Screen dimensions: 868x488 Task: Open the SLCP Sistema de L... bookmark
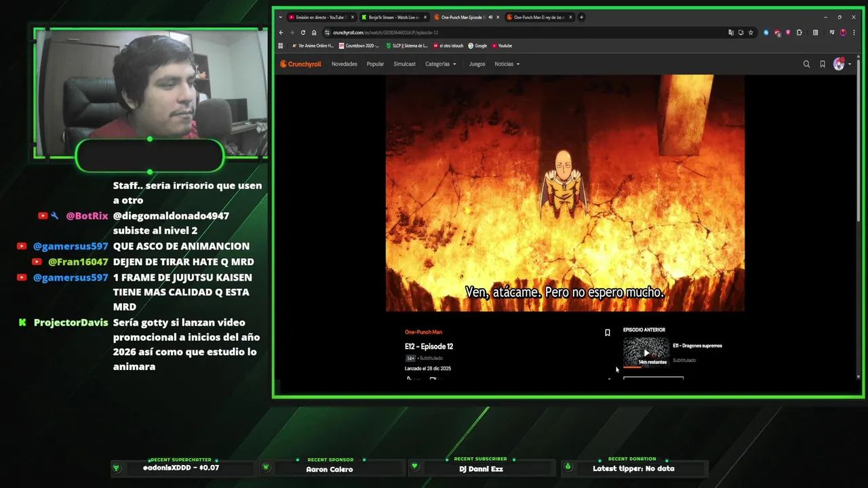407,45
